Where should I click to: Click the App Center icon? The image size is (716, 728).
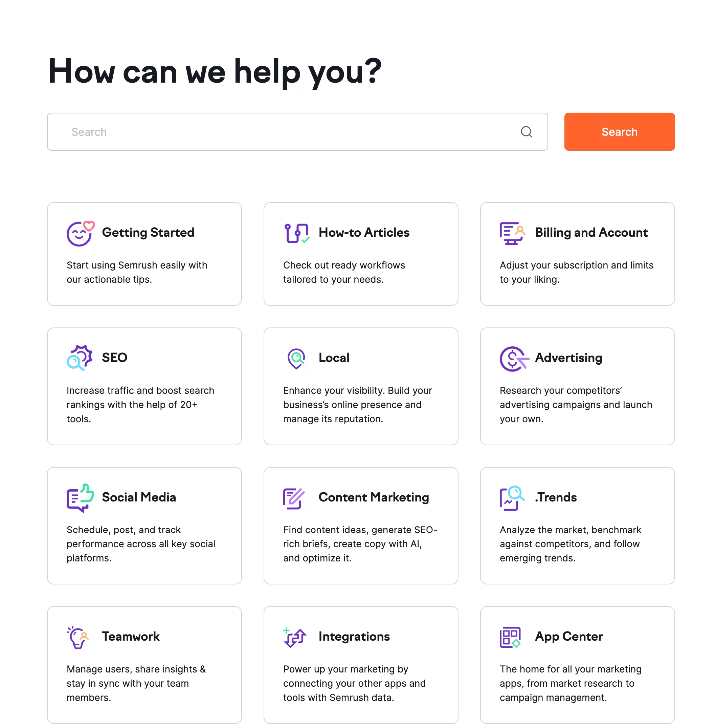tap(510, 636)
